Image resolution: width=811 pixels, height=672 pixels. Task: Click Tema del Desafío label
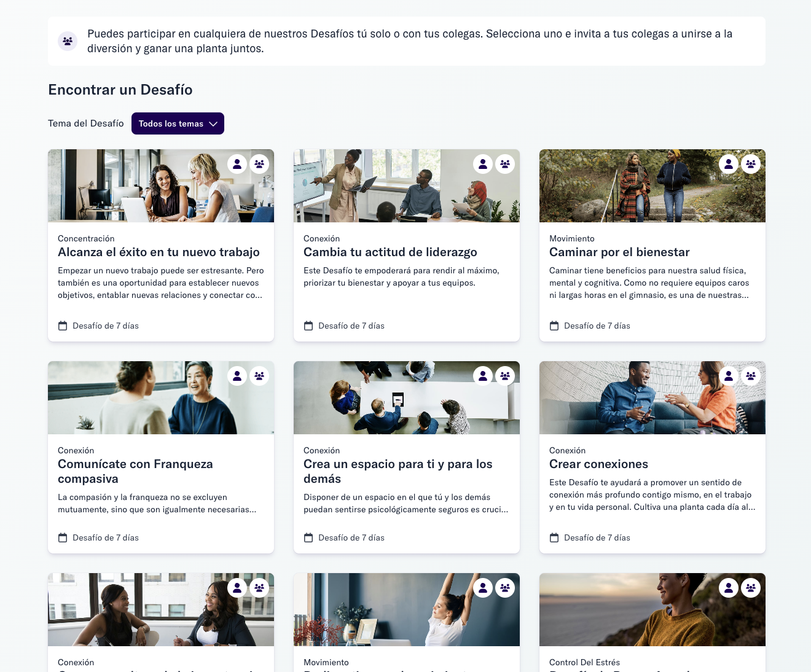tap(86, 123)
